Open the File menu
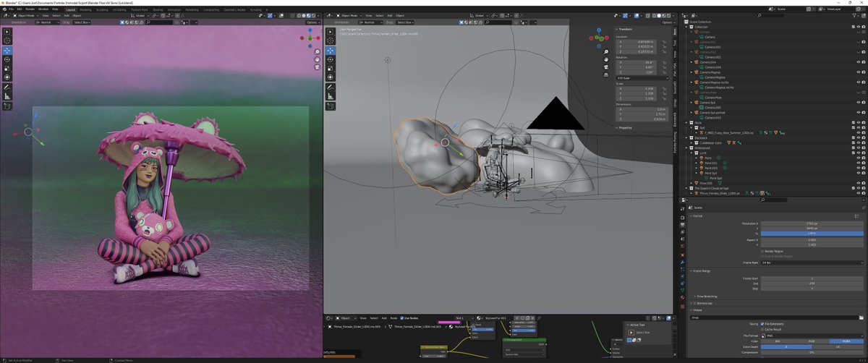The width and height of the screenshot is (868, 363). [x=12, y=9]
